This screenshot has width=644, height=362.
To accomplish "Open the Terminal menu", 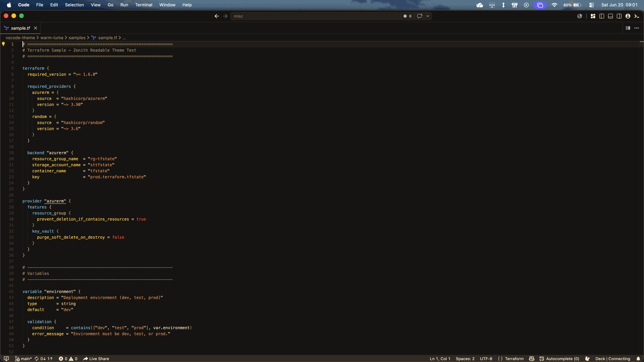I will pyautogui.click(x=144, y=5).
